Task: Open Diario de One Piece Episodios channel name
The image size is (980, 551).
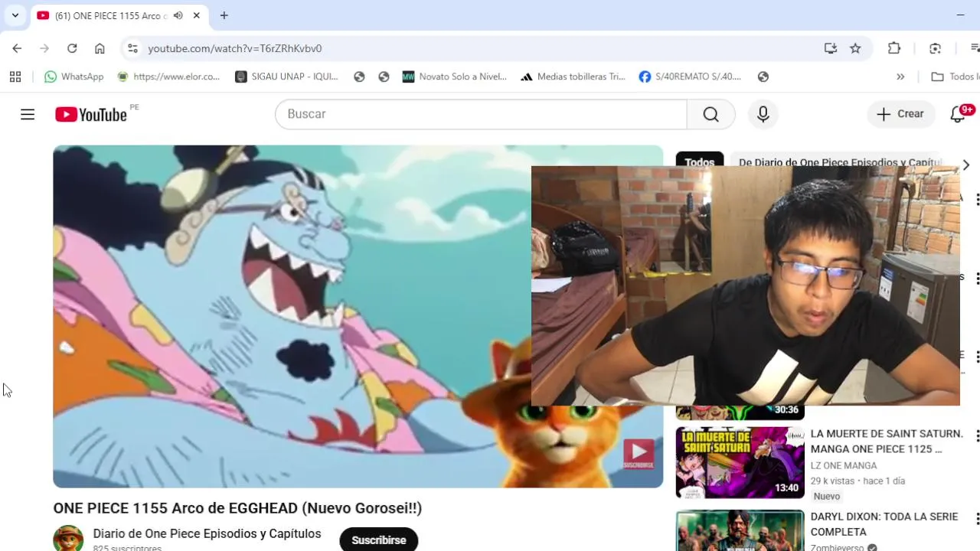Action: pos(207,533)
